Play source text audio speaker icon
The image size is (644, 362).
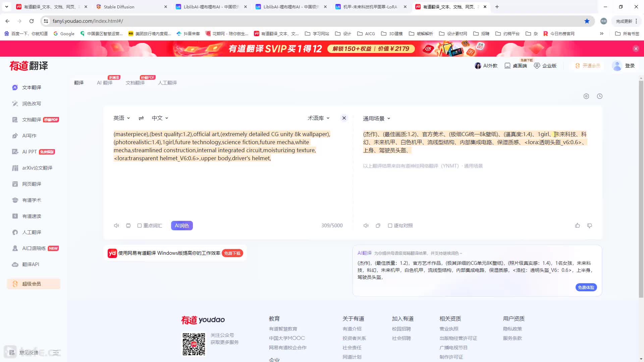pyautogui.click(x=116, y=226)
